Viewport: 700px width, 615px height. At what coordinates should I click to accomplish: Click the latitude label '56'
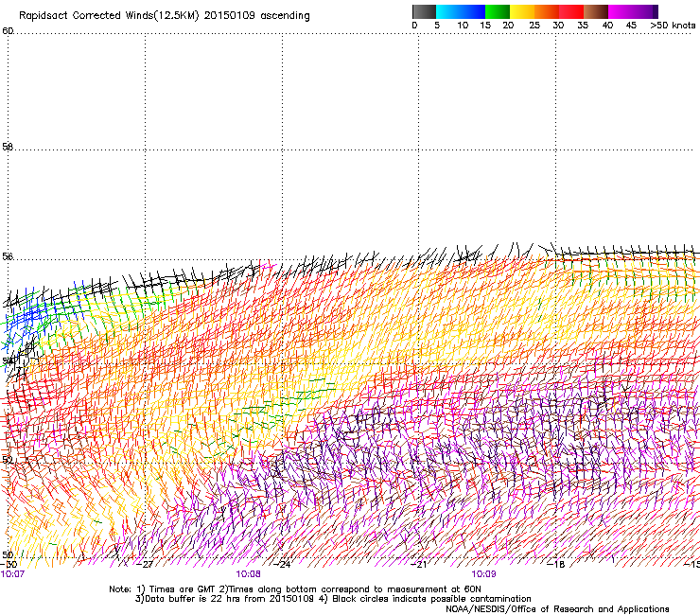point(8,256)
